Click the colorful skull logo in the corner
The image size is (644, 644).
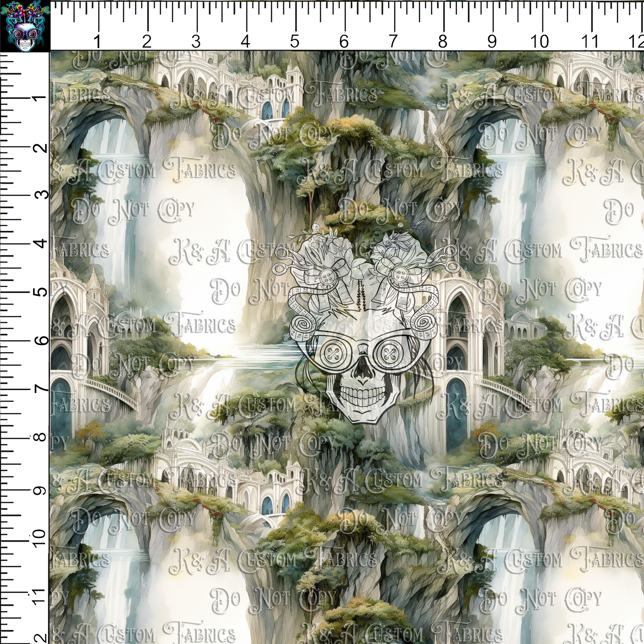coord(25,26)
